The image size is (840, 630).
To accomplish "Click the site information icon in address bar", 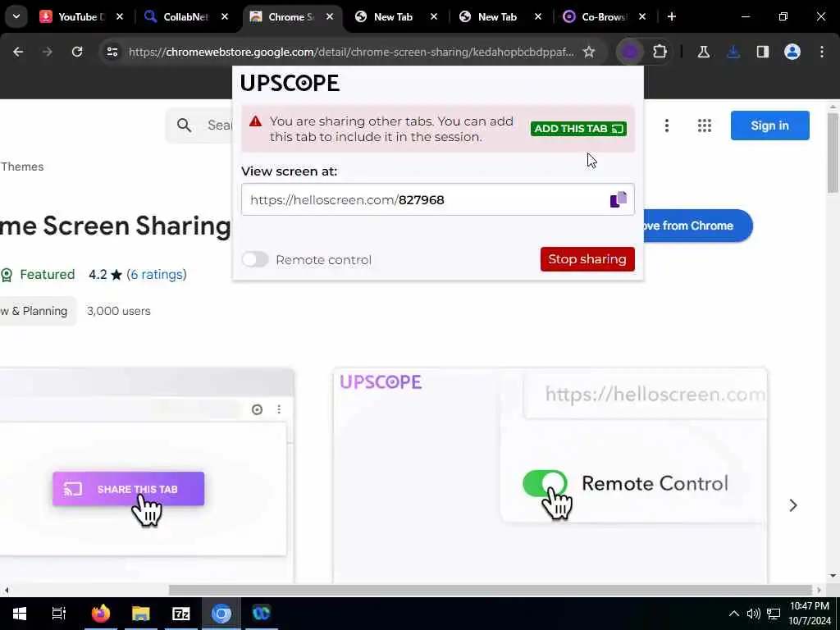I will (x=112, y=52).
